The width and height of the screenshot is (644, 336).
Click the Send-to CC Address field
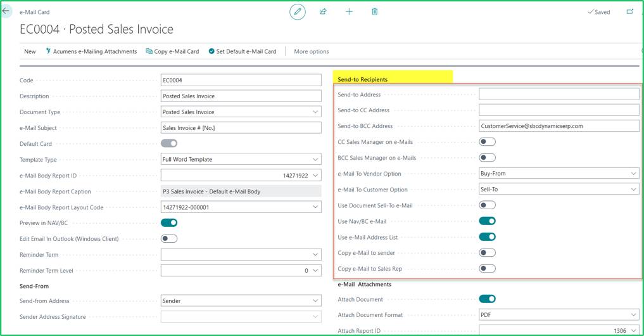559,110
